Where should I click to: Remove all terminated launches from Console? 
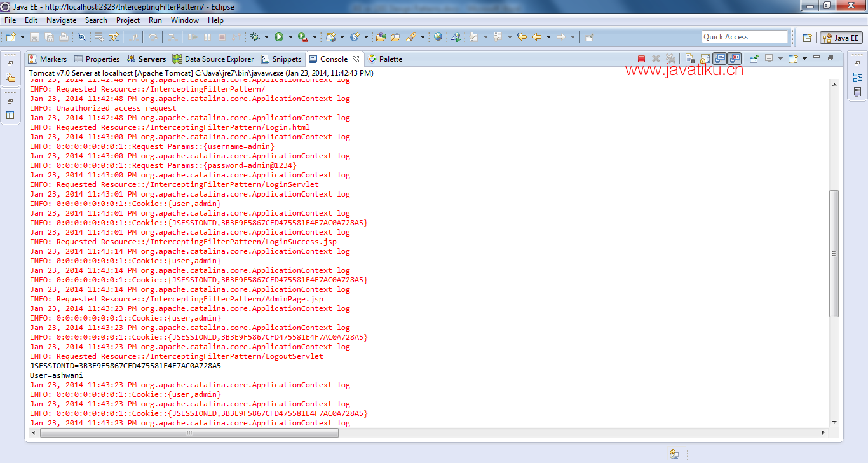[x=670, y=59]
